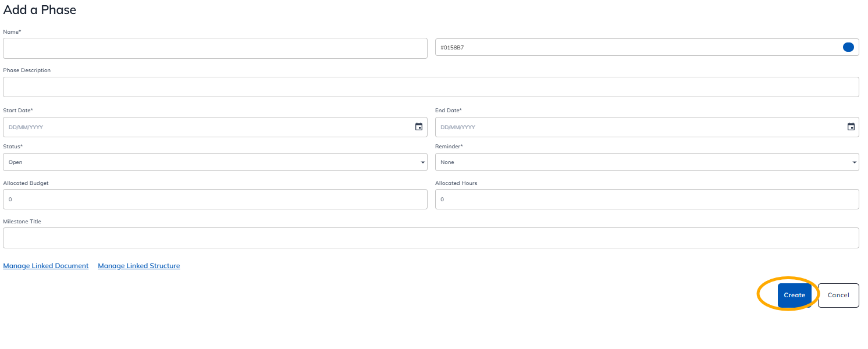Click the Allocated Hours field

(647, 199)
